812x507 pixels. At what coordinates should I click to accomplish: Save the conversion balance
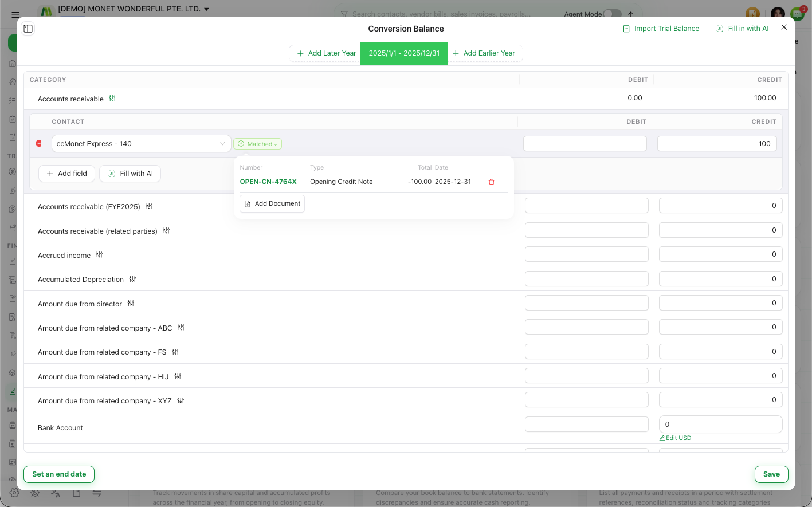click(771, 474)
